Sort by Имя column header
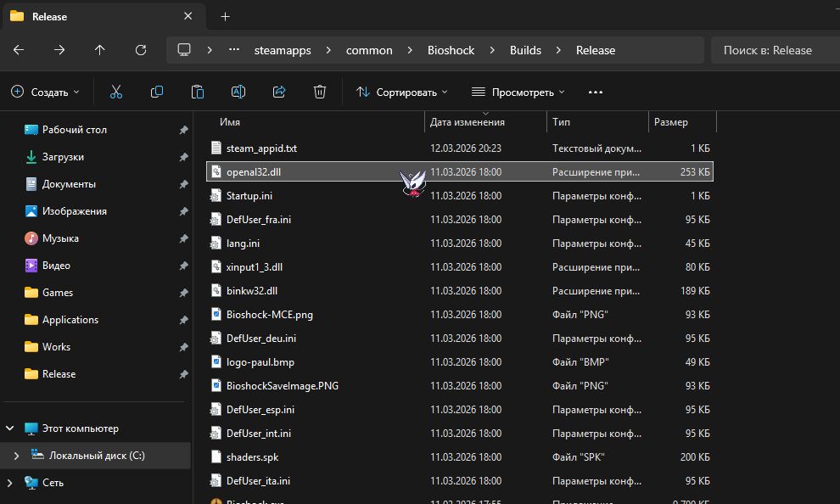This screenshot has height=504, width=840. pyautogui.click(x=230, y=122)
